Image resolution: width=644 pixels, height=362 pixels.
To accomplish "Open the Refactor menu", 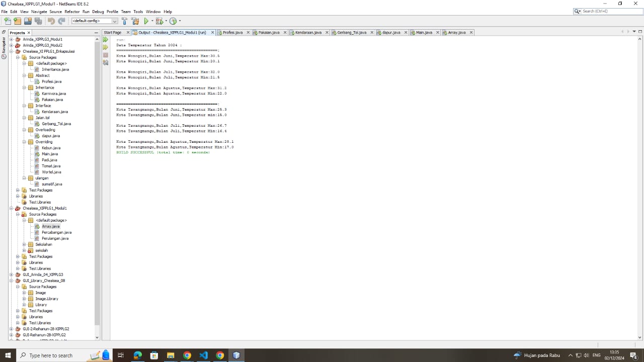I will tap(72, 12).
